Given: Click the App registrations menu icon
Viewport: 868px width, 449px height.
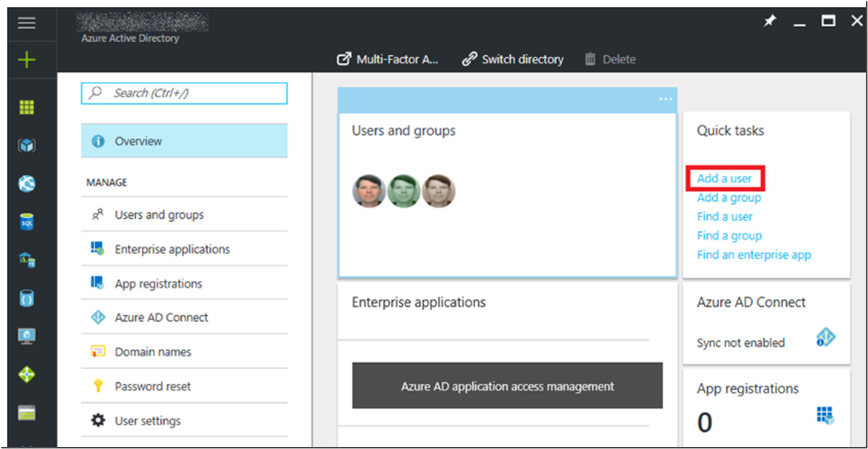Looking at the screenshot, I should tap(97, 283).
